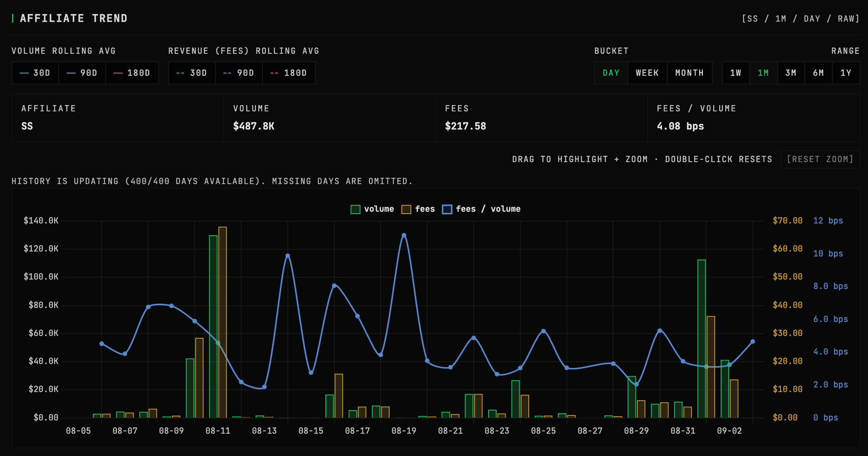868x456 pixels.
Task: Click the green volume bar near 09-01
Action: 702,339
